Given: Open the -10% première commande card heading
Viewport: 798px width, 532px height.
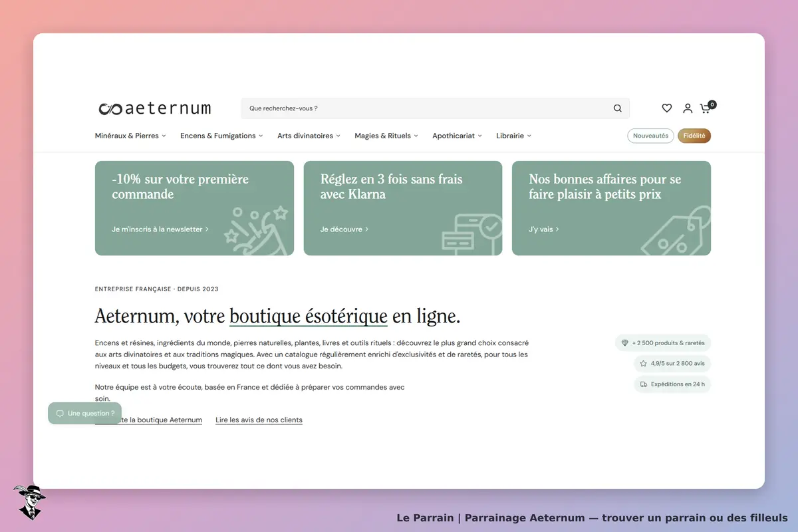Looking at the screenshot, I should [180, 187].
